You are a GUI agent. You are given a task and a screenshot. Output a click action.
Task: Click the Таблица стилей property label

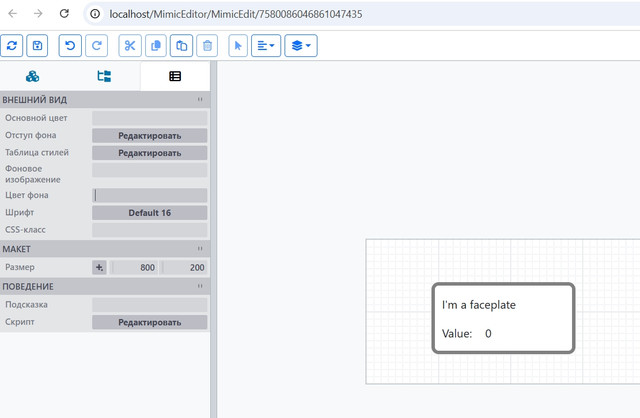click(x=37, y=153)
